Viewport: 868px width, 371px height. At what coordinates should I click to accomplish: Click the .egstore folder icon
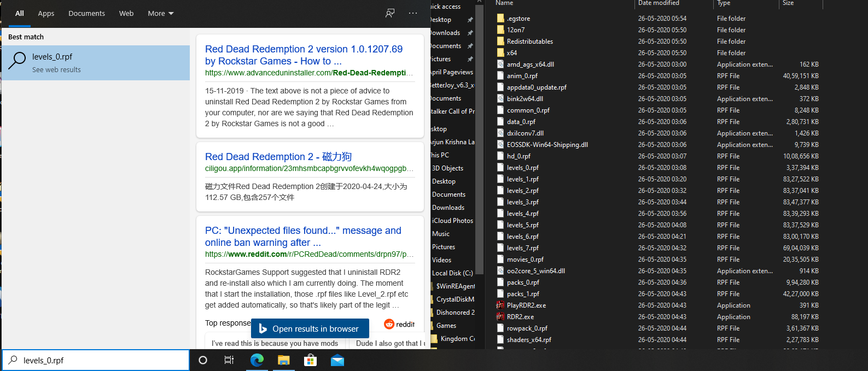500,18
